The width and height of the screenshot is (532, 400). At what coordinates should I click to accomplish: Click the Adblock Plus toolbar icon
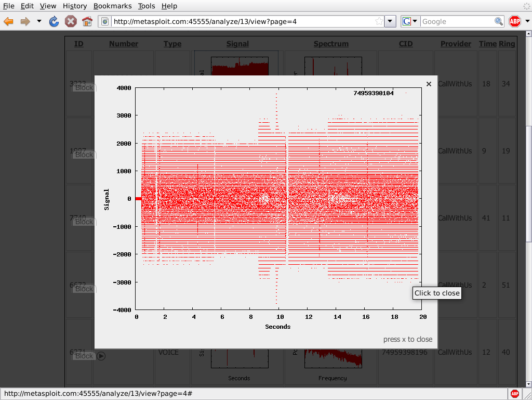point(515,21)
